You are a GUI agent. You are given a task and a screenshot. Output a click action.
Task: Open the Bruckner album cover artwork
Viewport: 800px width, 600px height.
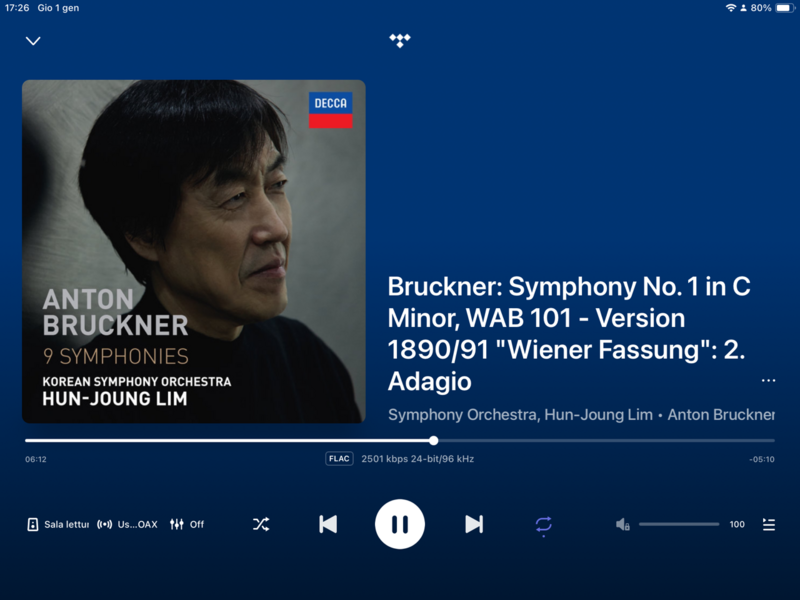pos(194,251)
